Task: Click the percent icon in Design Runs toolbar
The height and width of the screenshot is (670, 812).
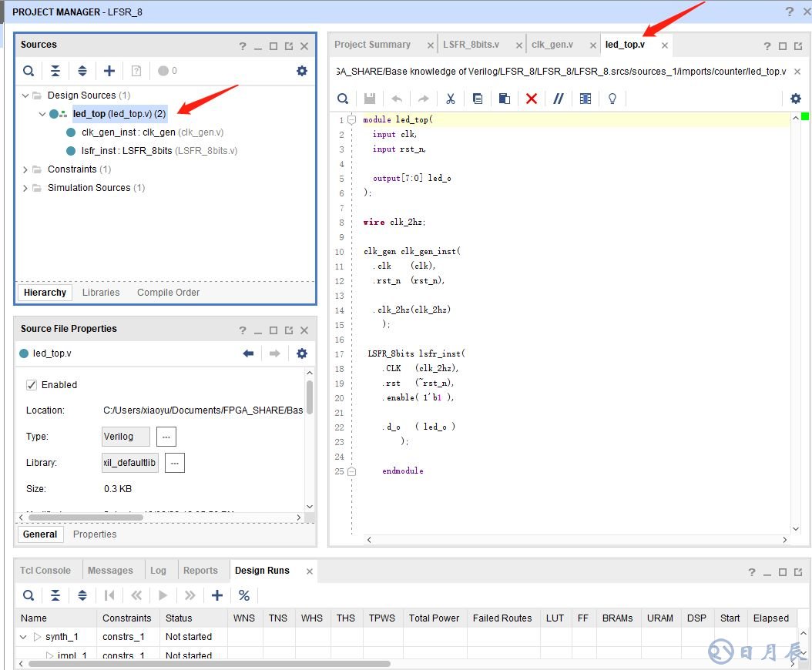Action: click(244, 595)
